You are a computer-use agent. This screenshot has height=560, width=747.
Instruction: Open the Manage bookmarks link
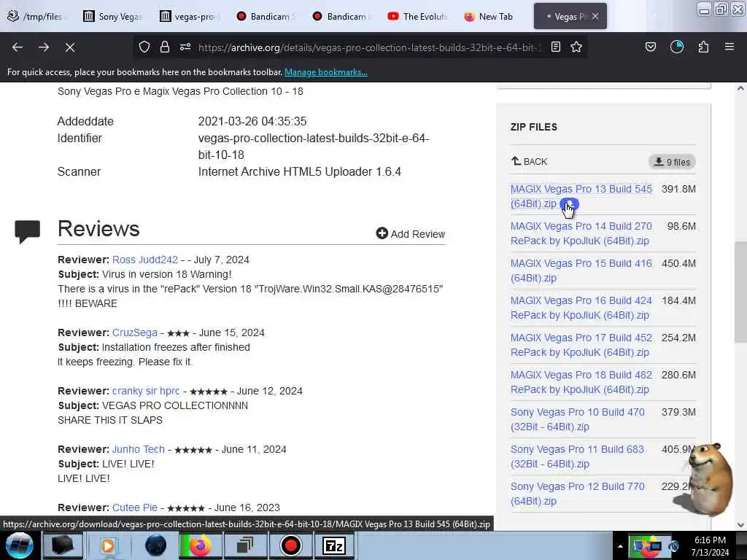(x=326, y=72)
